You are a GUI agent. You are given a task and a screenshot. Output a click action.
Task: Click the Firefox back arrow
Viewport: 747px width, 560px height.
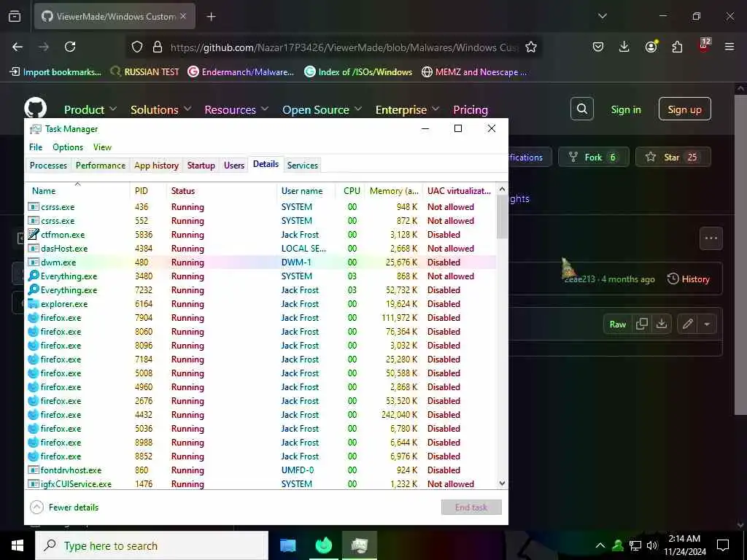coord(18,47)
